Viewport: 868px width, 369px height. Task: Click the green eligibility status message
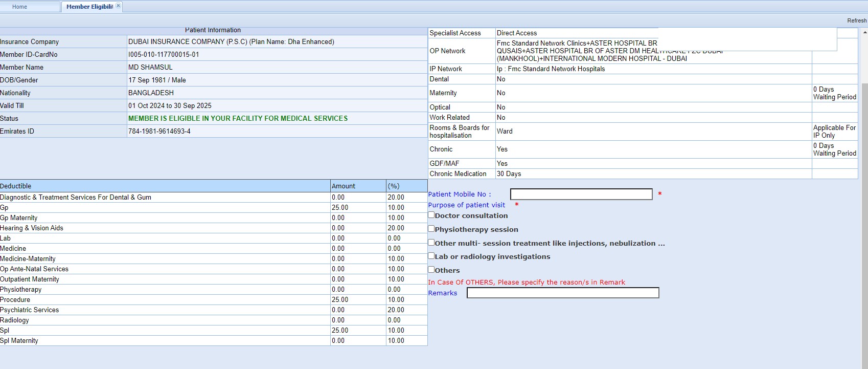[x=238, y=118]
